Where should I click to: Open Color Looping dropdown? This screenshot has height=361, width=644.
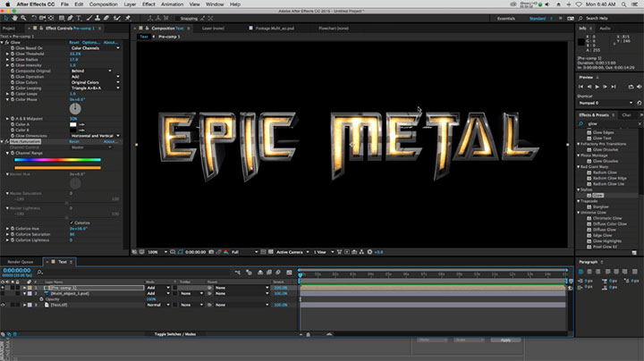[x=96, y=88]
